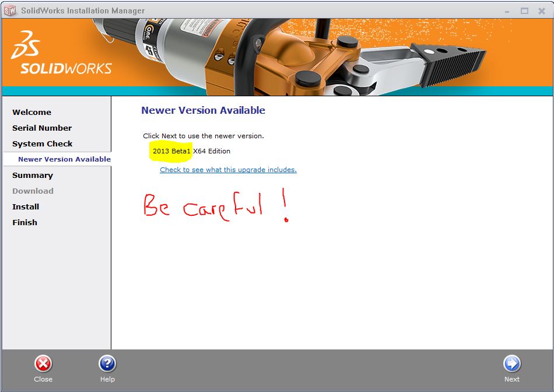Click the '2013 Beta1 X64 Edition' text
Viewport: 554px width, 392px height.
191,151
